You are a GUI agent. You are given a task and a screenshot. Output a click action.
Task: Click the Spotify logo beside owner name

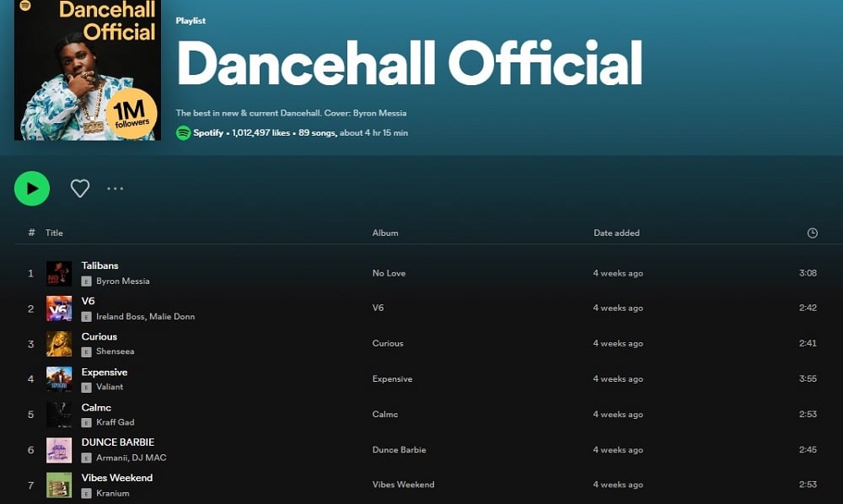pyautogui.click(x=183, y=132)
